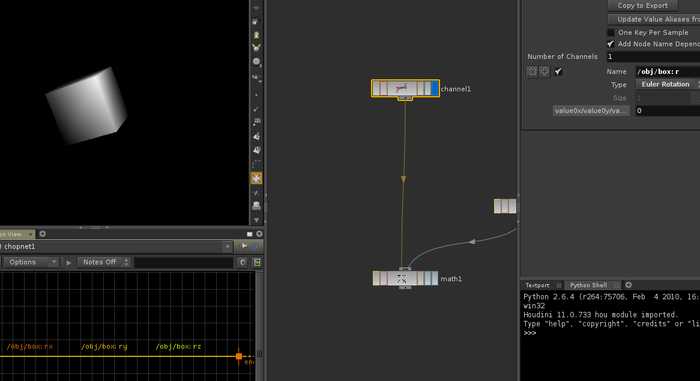Click the orange square marker on the channel graph
Viewport: 700px width, 381px height.
pyautogui.click(x=239, y=356)
